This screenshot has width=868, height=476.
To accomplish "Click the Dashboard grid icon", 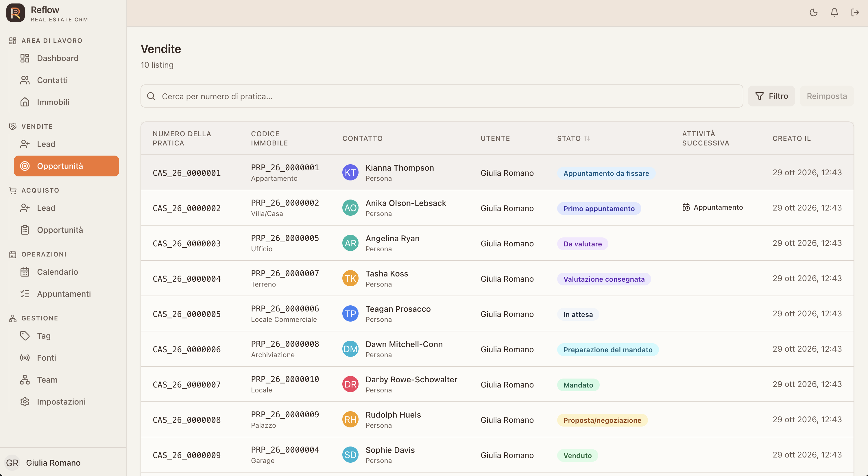I will [25, 58].
